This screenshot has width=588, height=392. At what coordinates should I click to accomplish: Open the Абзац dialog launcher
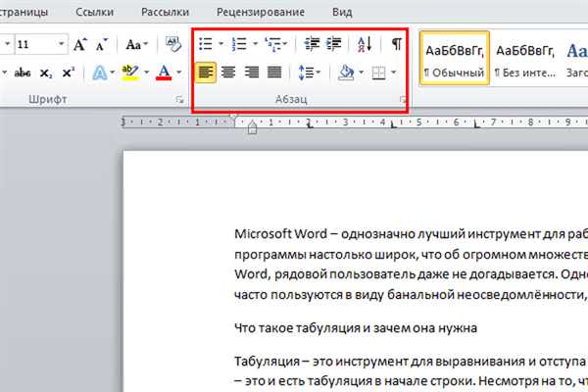(x=403, y=99)
